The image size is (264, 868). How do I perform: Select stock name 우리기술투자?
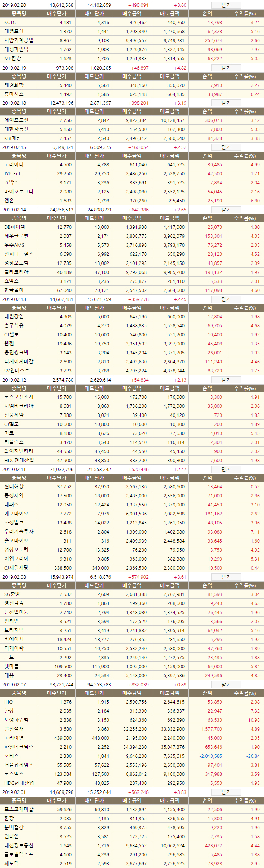coord(18,532)
